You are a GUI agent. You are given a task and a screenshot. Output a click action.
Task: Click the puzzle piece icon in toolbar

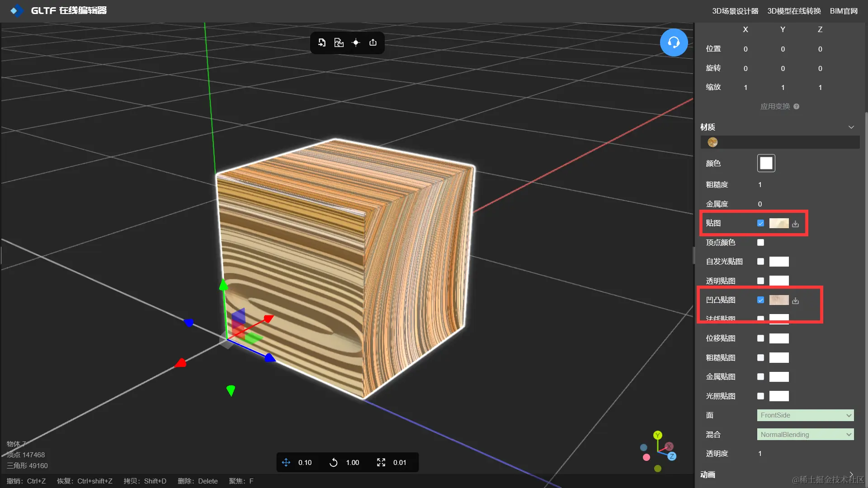[339, 42]
